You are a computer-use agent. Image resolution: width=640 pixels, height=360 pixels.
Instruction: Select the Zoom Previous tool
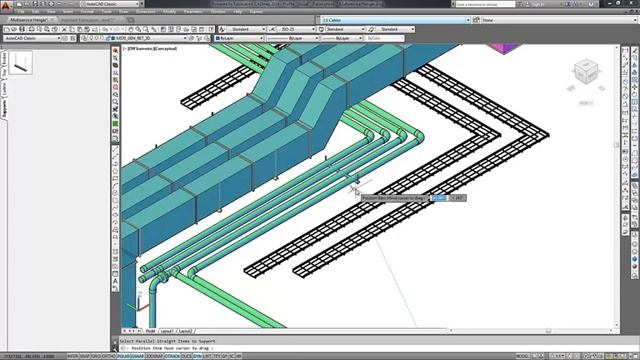pos(154,29)
